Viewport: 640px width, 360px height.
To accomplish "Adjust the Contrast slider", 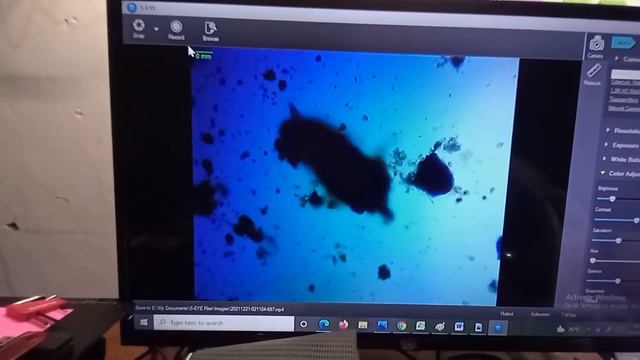I will tap(636, 220).
